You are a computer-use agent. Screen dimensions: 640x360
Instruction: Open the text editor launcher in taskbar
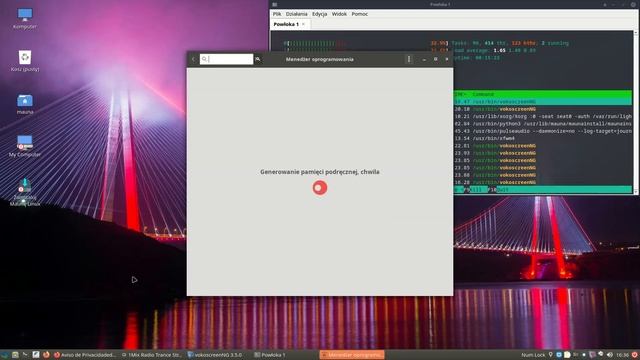(36, 355)
